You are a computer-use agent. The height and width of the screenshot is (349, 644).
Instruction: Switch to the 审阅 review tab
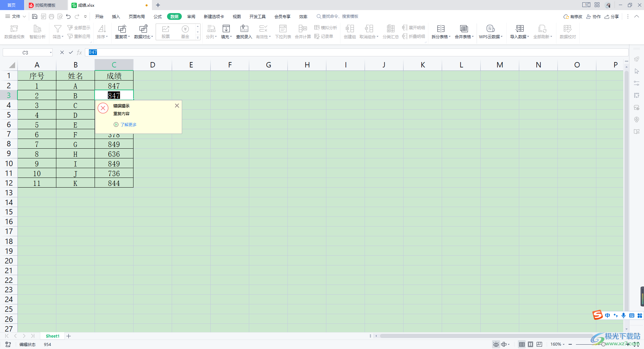click(191, 16)
